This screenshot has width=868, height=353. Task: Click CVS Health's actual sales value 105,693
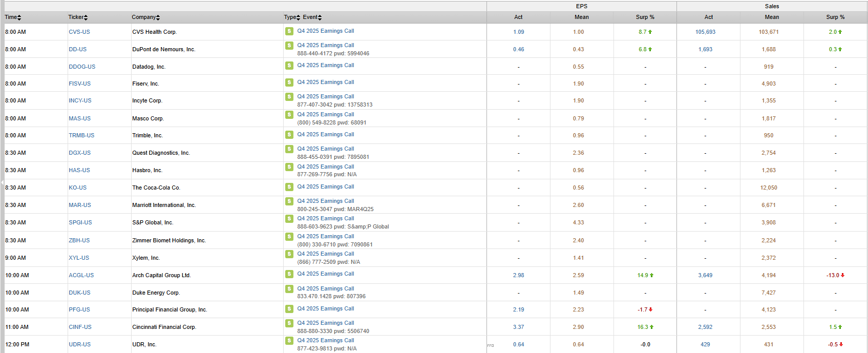(705, 32)
